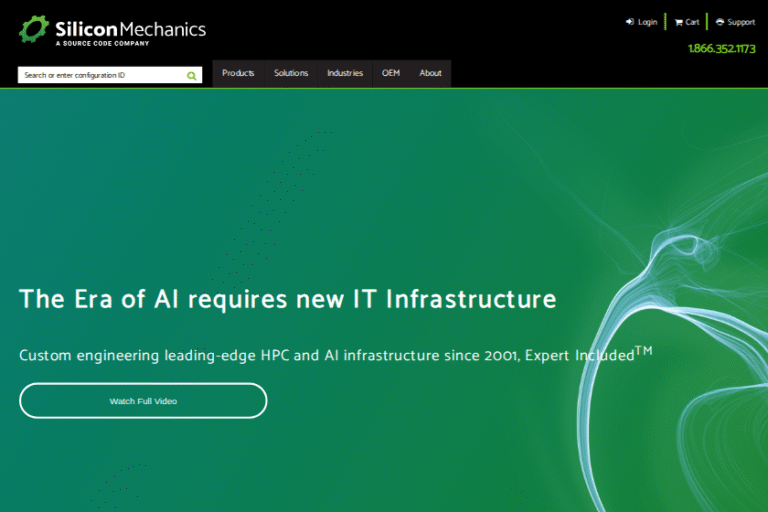Click the 'Era of AI' headline
Image resolution: width=768 pixels, height=512 pixels.
click(x=287, y=299)
